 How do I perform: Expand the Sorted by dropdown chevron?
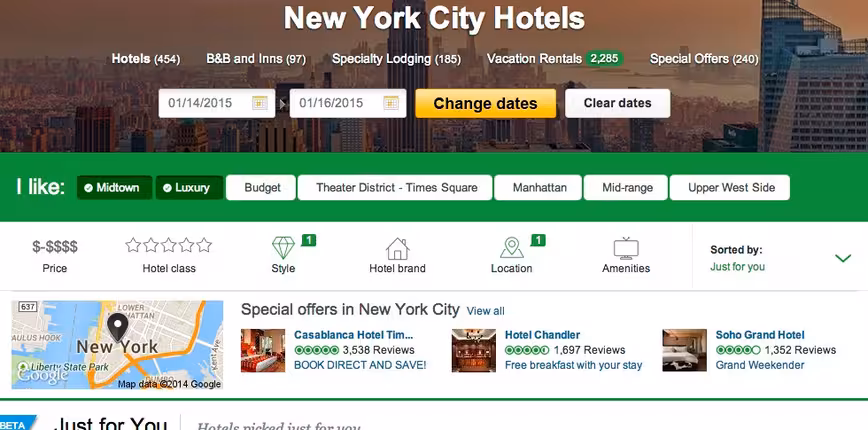[843, 258]
